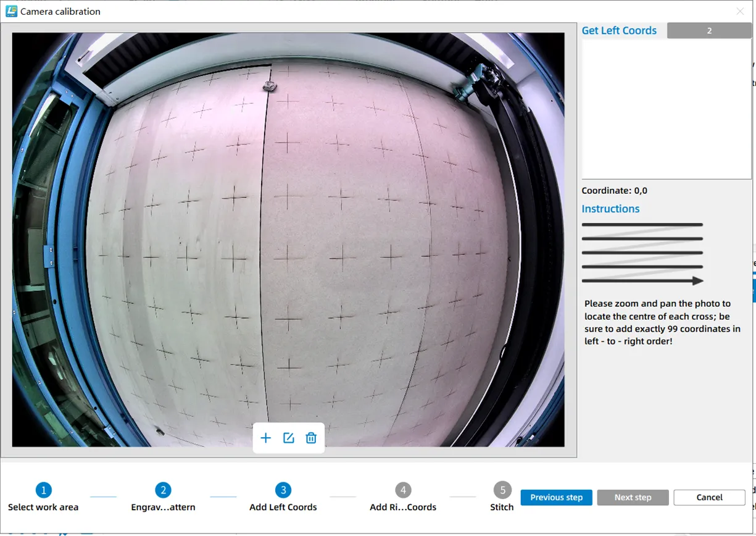This screenshot has height=536, width=756.
Task: Click the plus icon to add a coordinate
Action: pos(265,438)
